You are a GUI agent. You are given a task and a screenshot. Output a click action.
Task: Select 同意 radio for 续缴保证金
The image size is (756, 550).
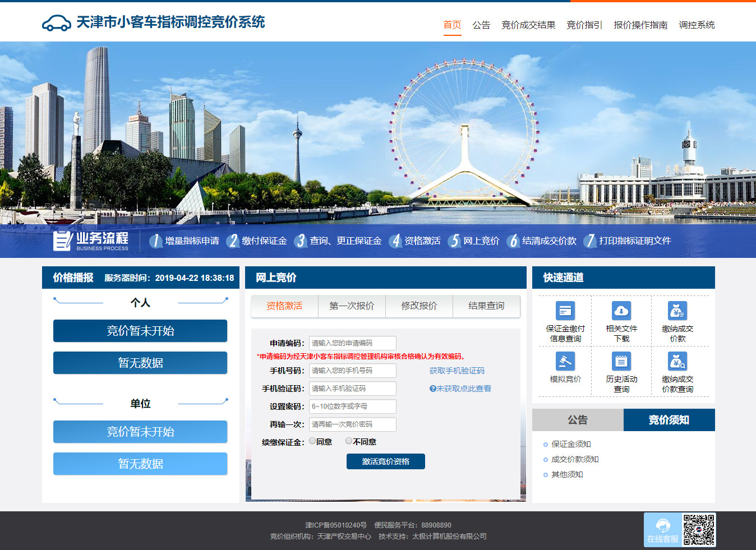(x=312, y=441)
